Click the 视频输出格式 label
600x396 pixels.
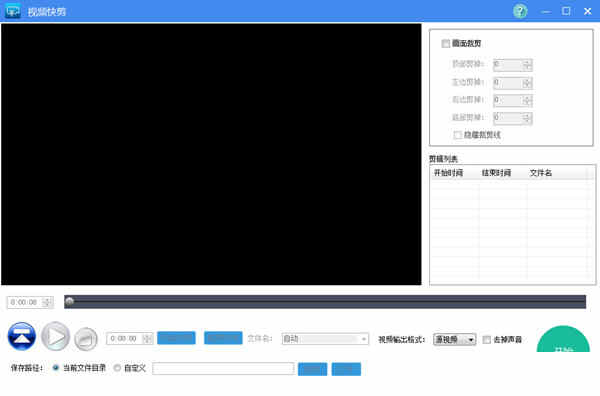tap(402, 339)
